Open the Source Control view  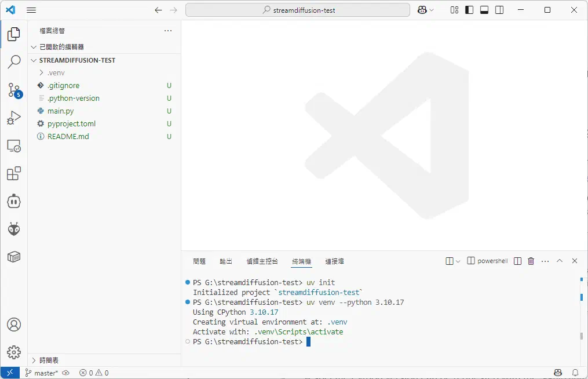tap(14, 90)
